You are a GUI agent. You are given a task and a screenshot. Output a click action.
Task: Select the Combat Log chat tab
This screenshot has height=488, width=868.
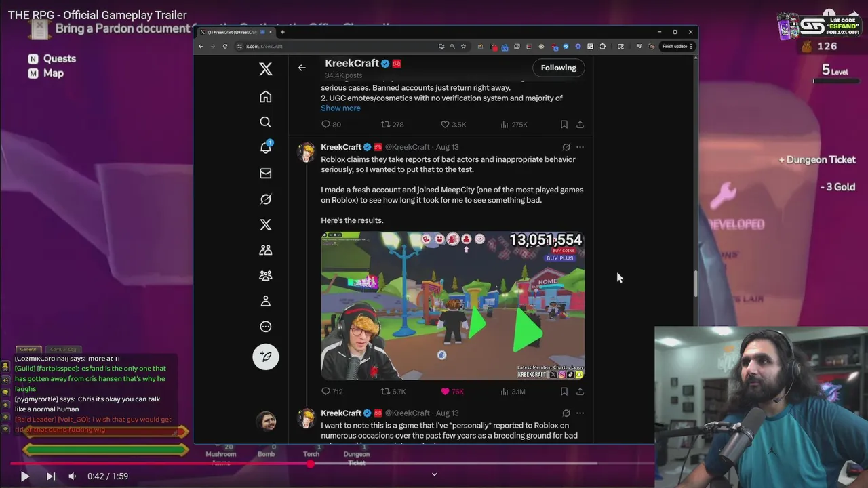pos(63,349)
